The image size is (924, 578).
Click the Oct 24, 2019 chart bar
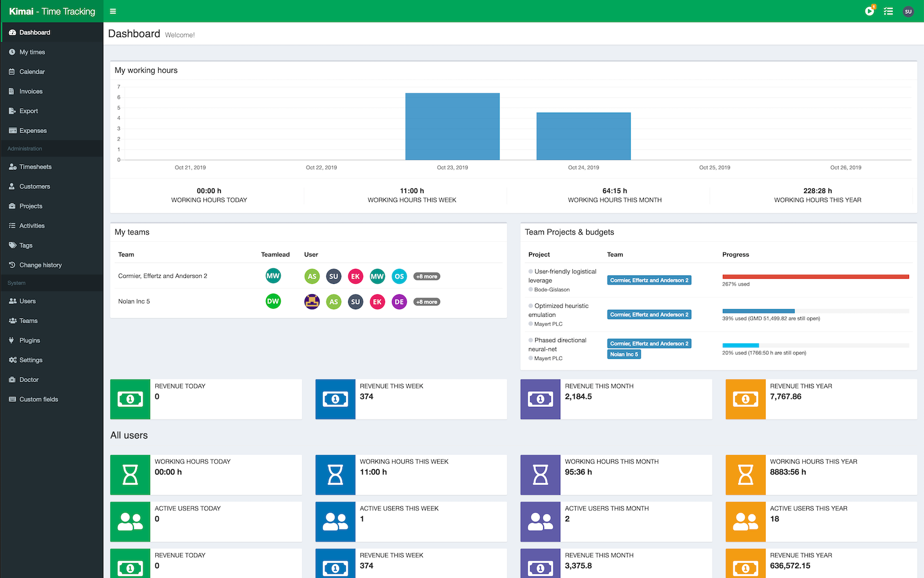coord(583,136)
